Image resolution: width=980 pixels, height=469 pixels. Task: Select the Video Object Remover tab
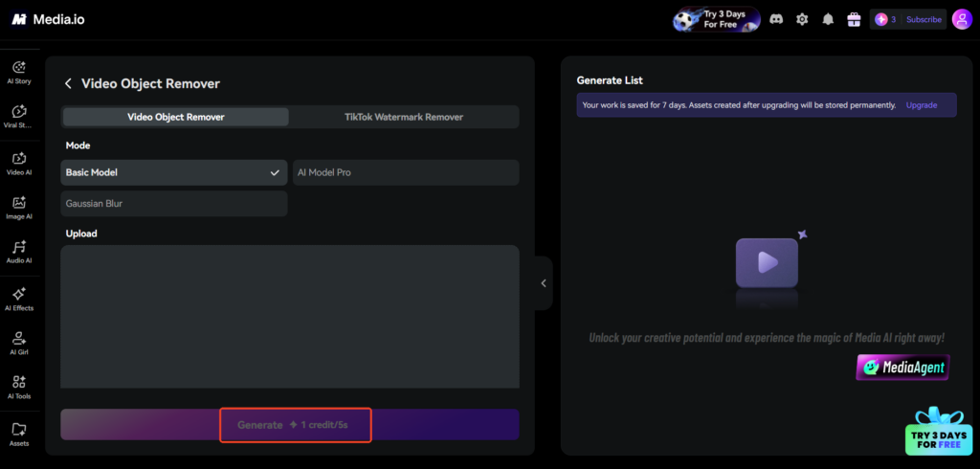pos(176,117)
